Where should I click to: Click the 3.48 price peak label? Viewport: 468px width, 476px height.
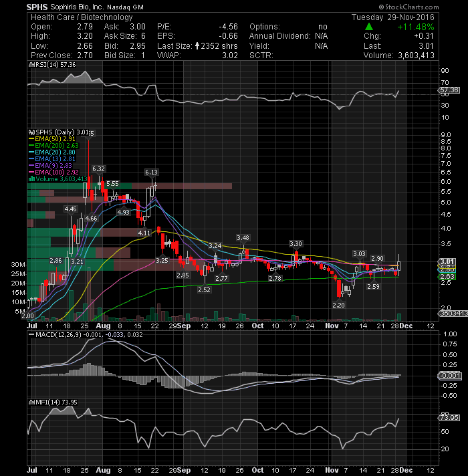pyautogui.click(x=243, y=238)
